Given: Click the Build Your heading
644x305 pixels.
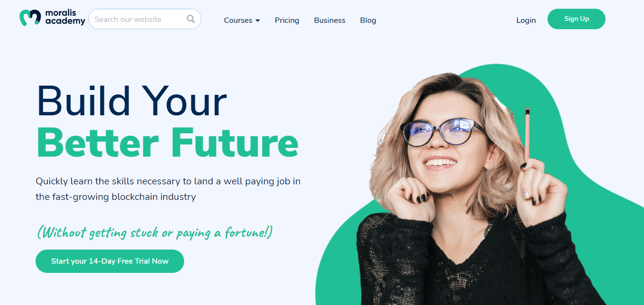Looking at the screenshot, I should pyautogui.click(x=132, y=101).
